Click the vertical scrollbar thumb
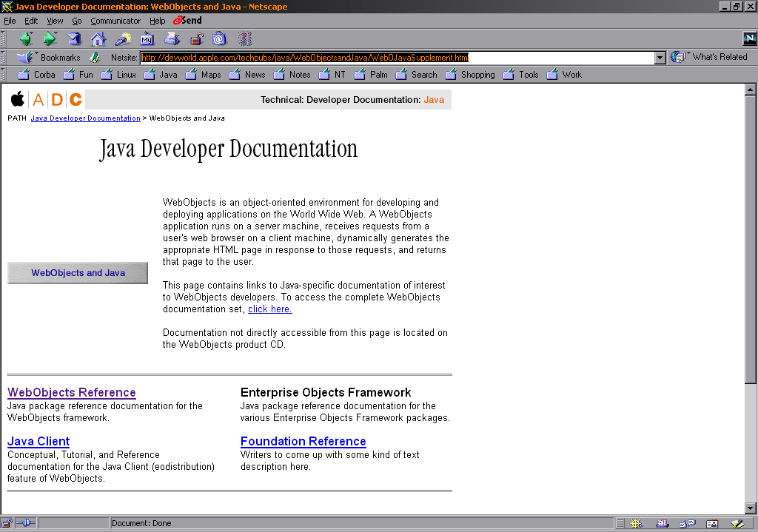Screen dimensions: 758x532 (751, 239)
